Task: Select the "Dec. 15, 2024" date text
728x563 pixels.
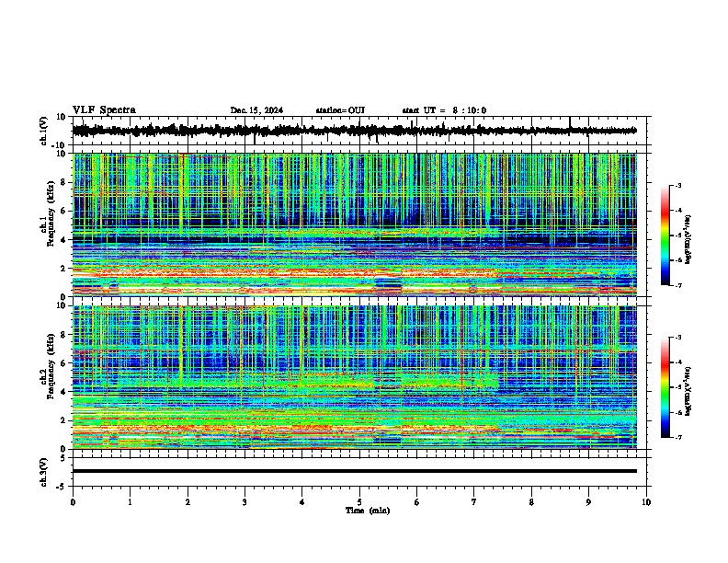Action: (256, 110)
